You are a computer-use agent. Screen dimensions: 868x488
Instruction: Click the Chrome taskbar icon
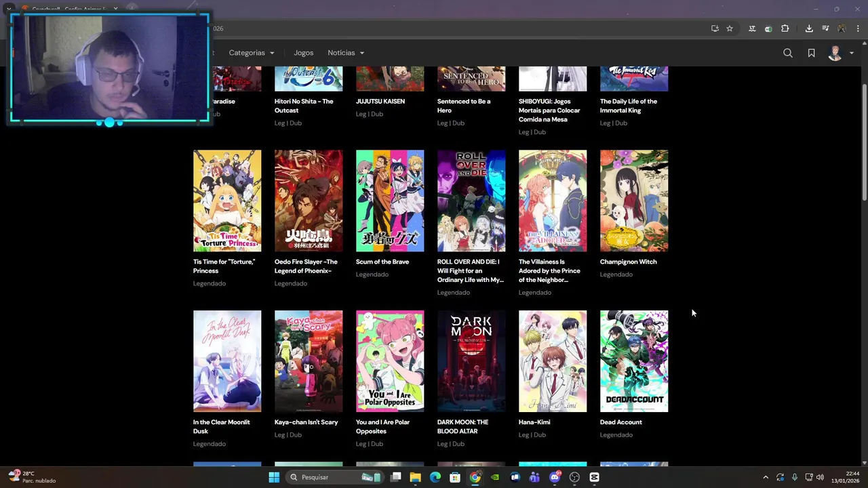(x=475, y=477)
